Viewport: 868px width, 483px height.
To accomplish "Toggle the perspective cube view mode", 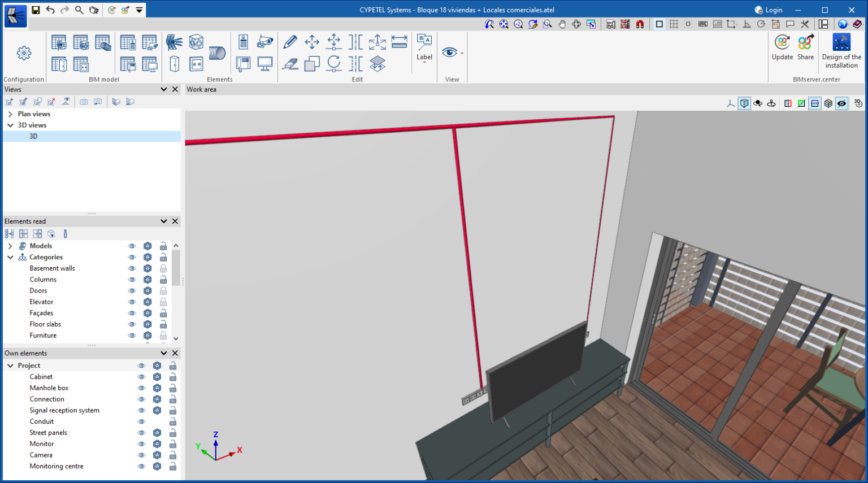I will pos(744,103).
